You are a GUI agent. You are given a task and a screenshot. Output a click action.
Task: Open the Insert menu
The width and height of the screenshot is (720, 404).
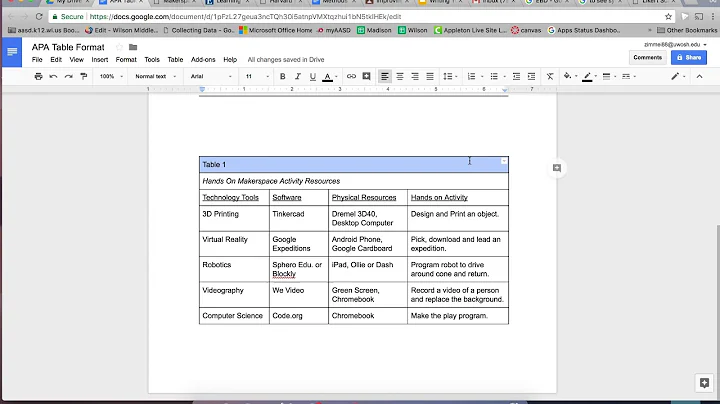tap(100, 60)
